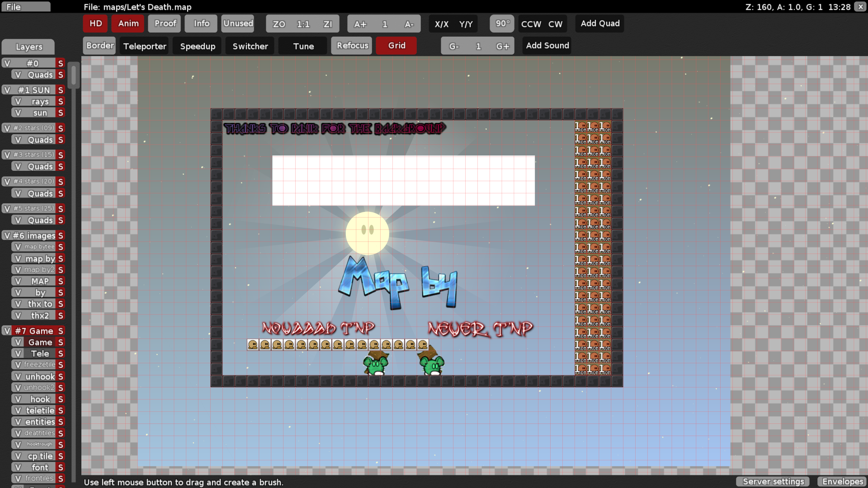The image size is (868, 488).
Task: Rotate the brush CCW
Action: 530,24
